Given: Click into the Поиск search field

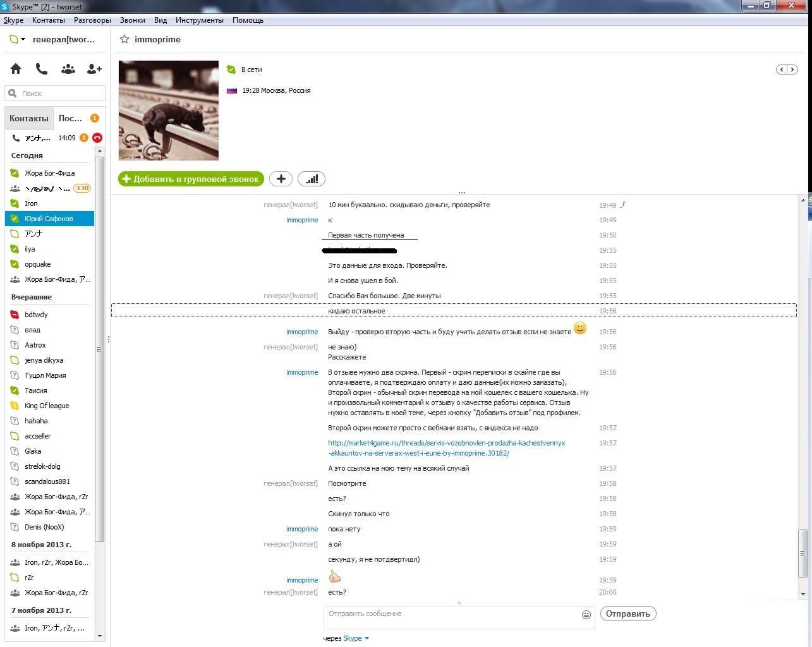Looking at the screenshot, I should pyautogui.click(x=55, y=94).
